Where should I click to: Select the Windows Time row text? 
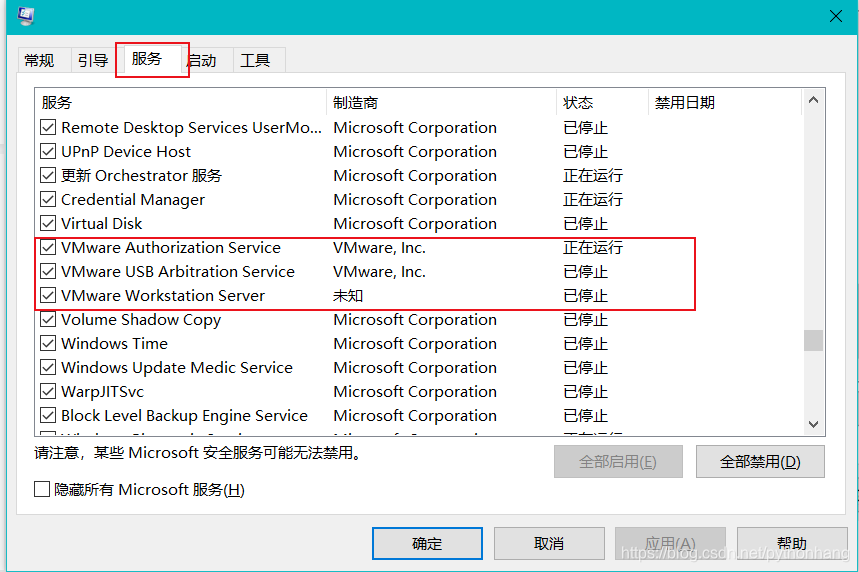coord(114,344)
